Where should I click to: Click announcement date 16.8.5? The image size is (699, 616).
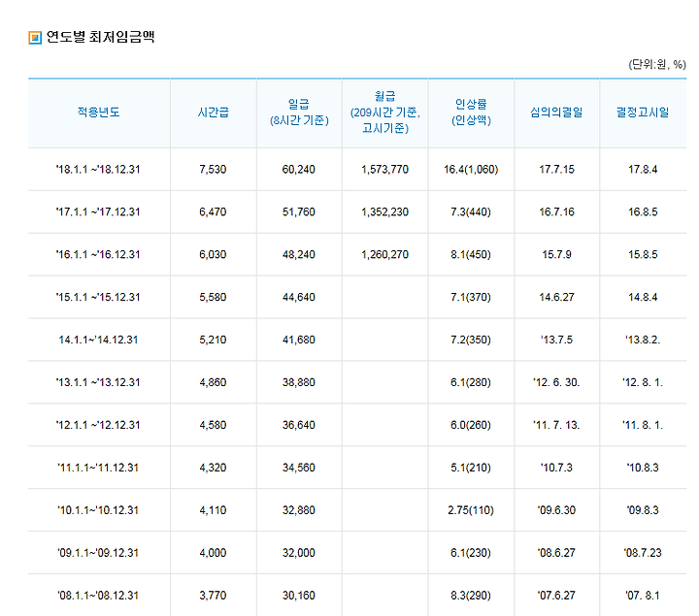tap(643, 212)
